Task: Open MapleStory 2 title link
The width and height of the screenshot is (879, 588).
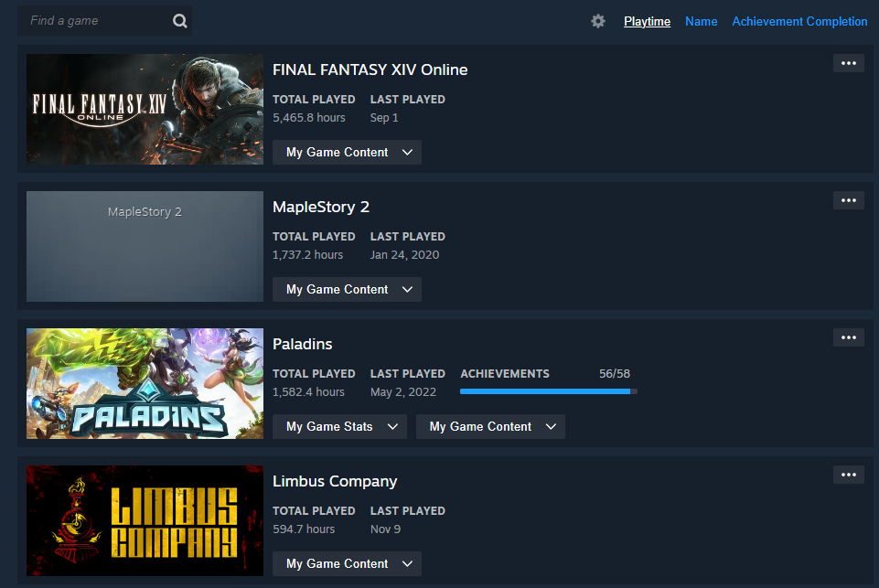Action: pos(321,207)
